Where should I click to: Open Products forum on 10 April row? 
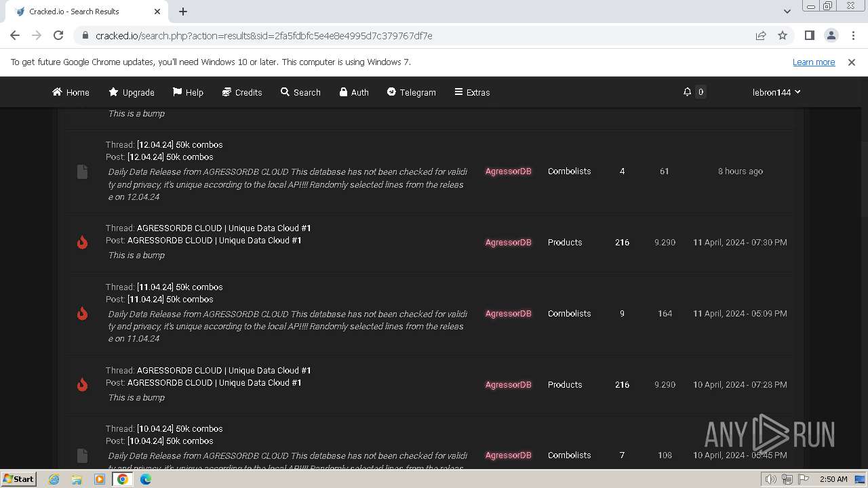565,384
